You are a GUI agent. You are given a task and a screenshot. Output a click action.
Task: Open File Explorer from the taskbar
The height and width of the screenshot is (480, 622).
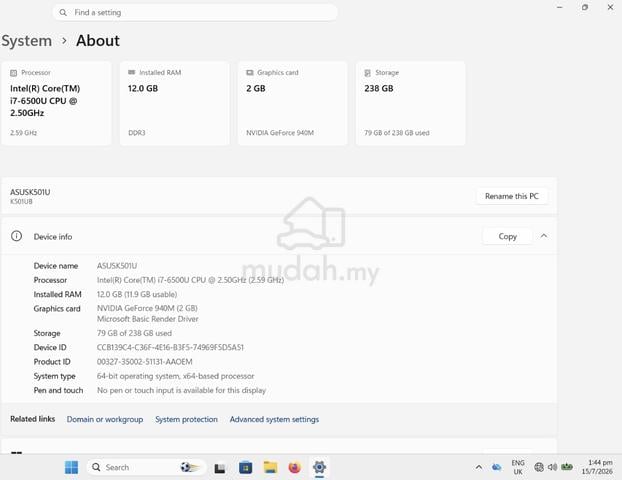point(271,467)
